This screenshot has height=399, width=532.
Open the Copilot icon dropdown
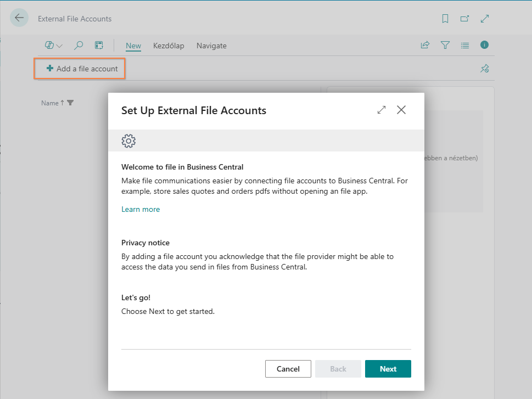pos(53,46)
